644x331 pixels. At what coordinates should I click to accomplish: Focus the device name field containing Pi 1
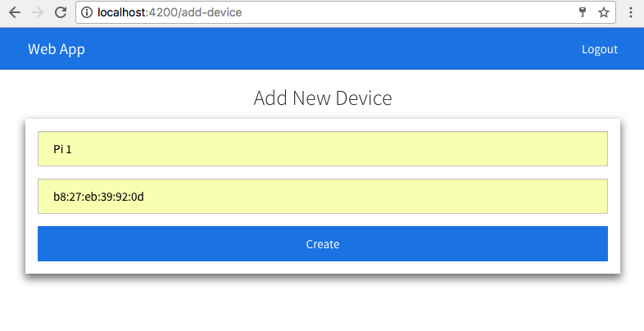pyautogui.click(x=322, y=148)
